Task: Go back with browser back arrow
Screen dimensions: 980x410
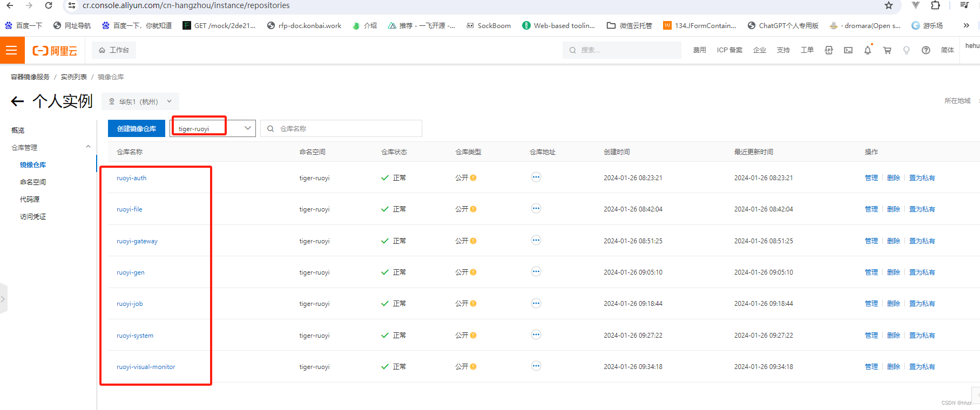Action: click(x=10, y=5)
